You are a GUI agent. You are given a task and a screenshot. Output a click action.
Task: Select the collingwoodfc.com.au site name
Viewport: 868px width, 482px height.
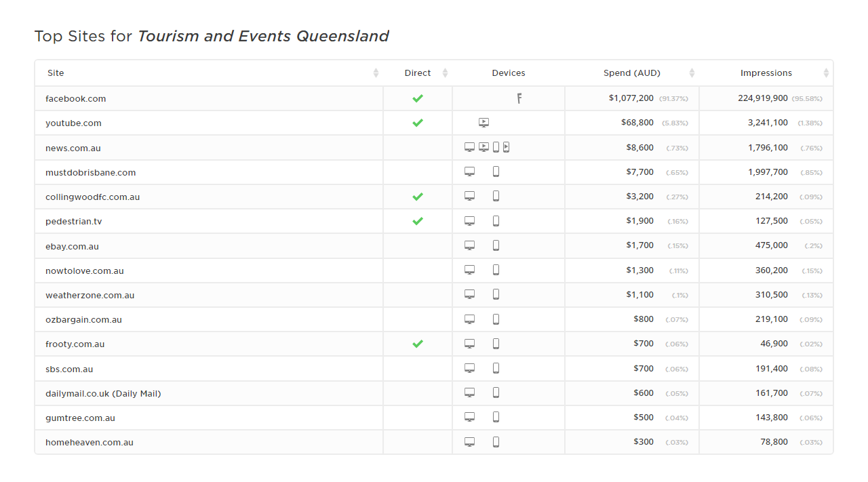click(93, 197)
